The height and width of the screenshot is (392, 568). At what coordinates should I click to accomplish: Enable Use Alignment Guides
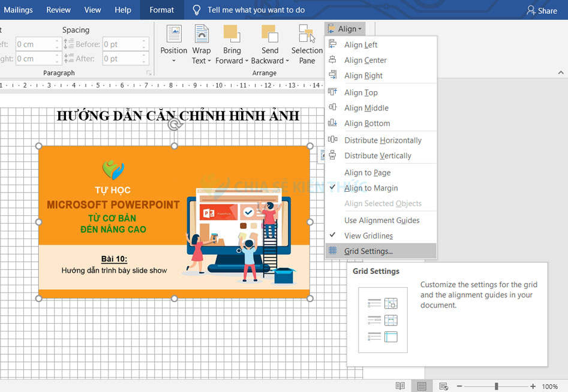point(381,220)
